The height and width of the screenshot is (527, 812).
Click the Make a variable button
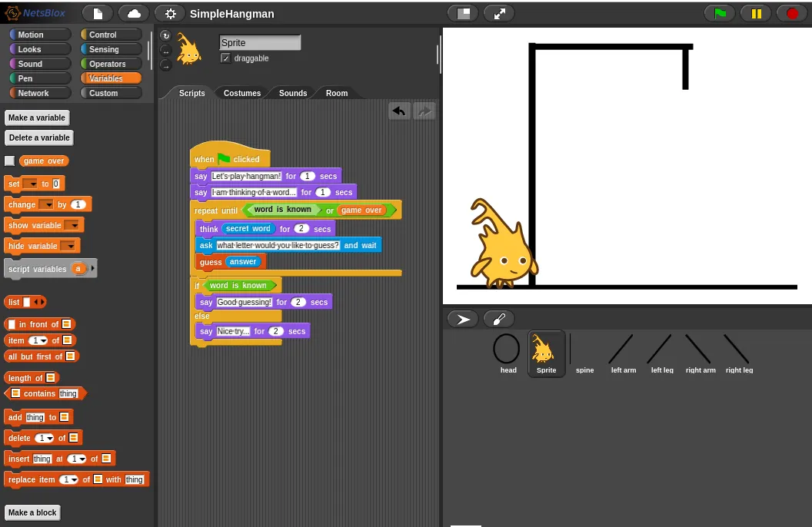click(x=37, y=118)
